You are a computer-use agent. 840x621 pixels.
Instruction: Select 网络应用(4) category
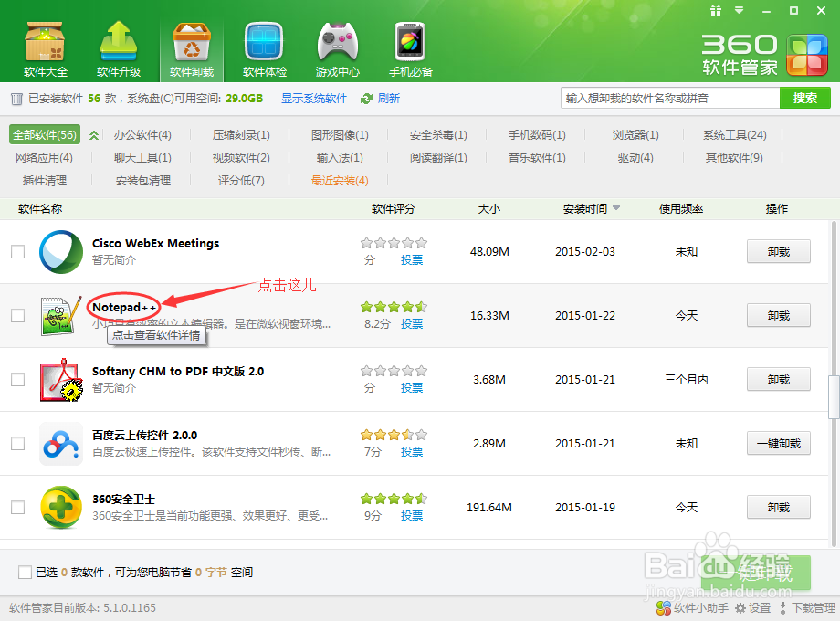(x=44, y=157)
